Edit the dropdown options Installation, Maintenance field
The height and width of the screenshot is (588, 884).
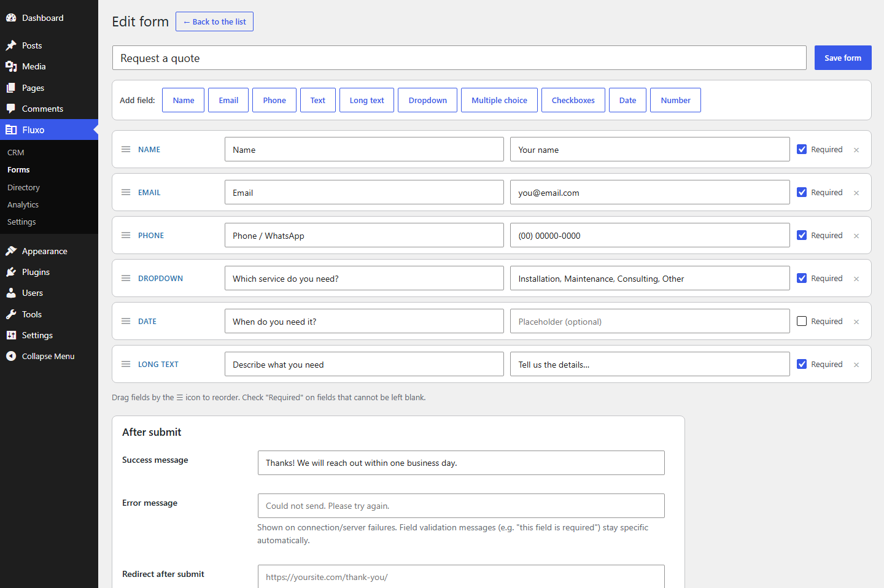(649, 278)
